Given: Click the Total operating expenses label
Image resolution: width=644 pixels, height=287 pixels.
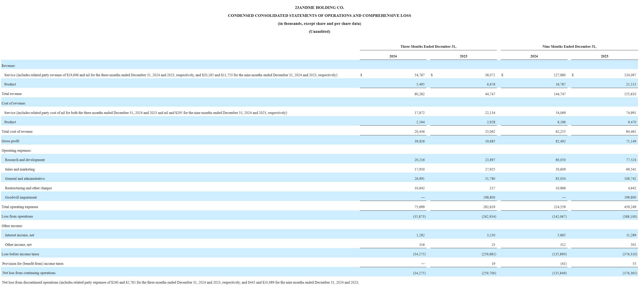Looking at the screenshot, I should click(x=20, y=207).
